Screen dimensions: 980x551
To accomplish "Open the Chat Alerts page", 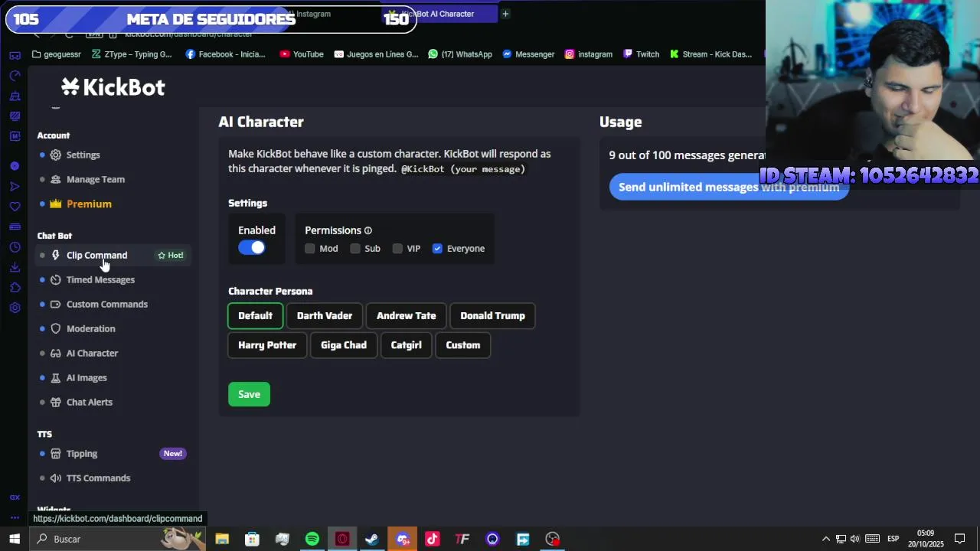I will point(90,402).
